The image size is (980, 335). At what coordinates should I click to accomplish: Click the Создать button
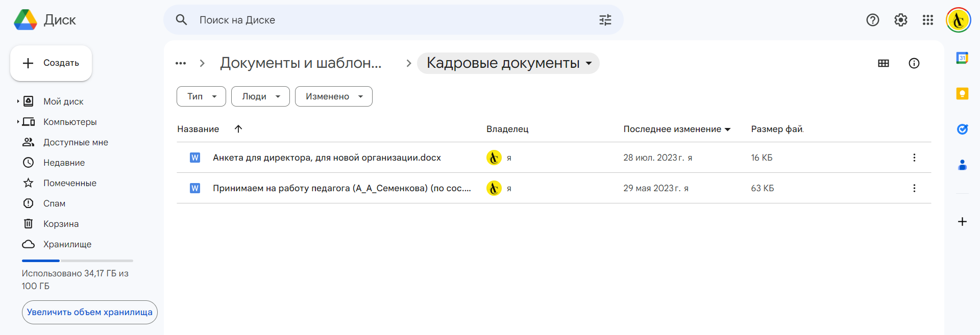[x=51, y=63]
